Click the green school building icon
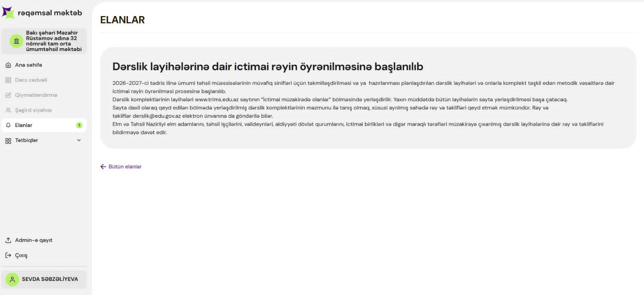Viewport: 644px width, 295px height. coord(17,41)
